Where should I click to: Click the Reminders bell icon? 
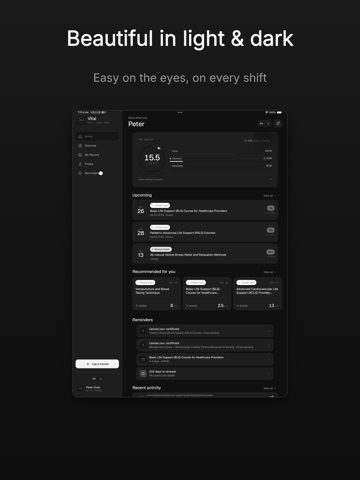[80, 173]
